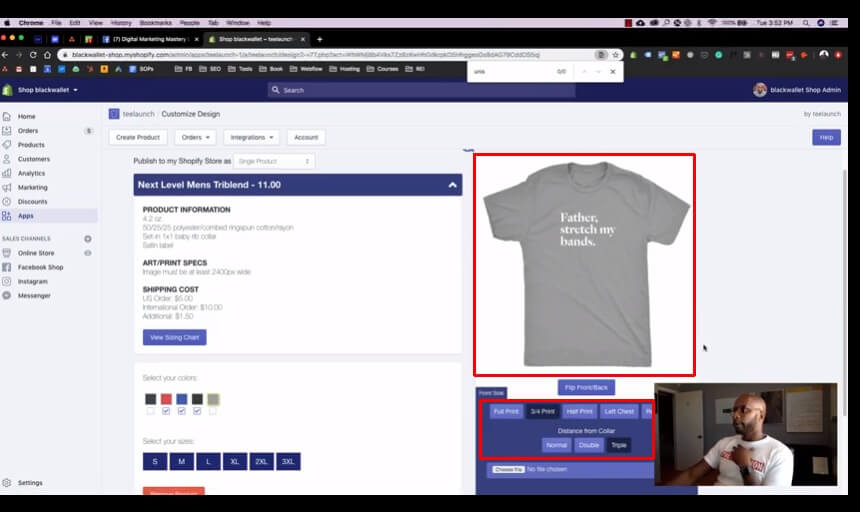This screenshot has height=512, width=860.
Task: Open Instagram sales channel
Action: (32, 281)
